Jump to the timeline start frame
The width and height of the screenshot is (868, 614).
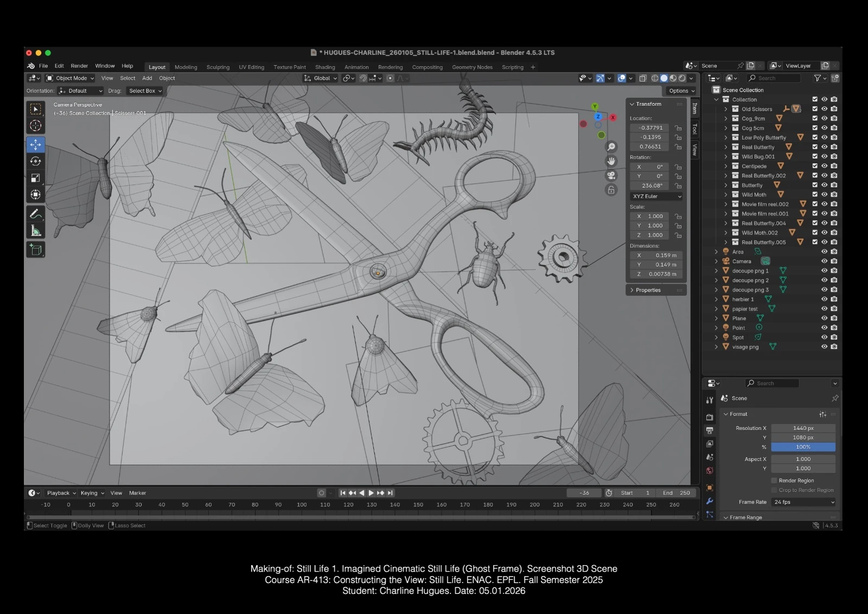(x=343, y=493)
